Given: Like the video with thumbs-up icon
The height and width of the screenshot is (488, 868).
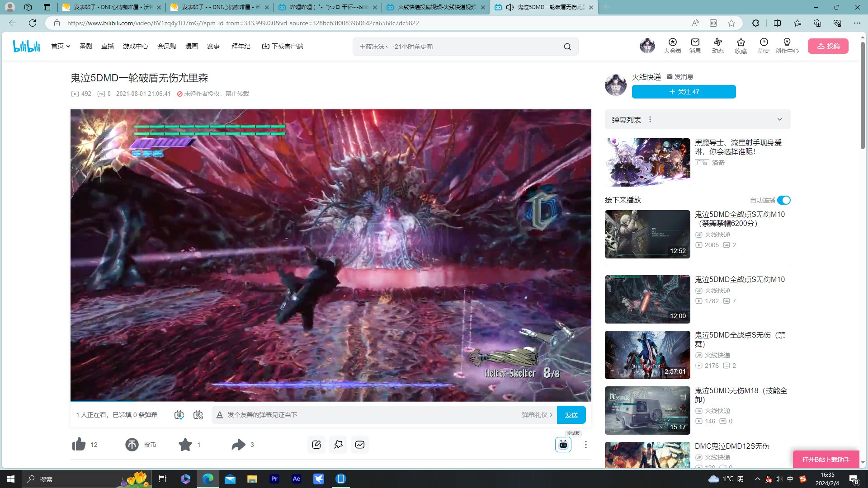Looking at the screenshot, I should click(79, 445).
